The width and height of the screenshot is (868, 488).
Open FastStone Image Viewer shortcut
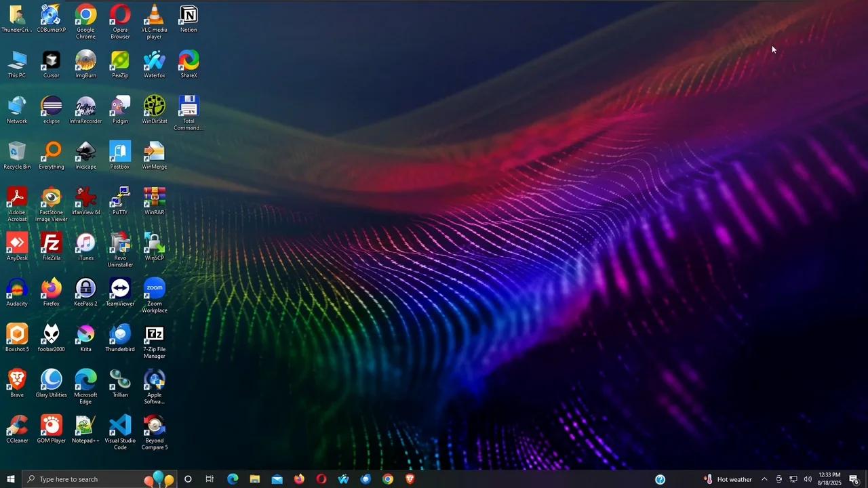coord(52,204)
